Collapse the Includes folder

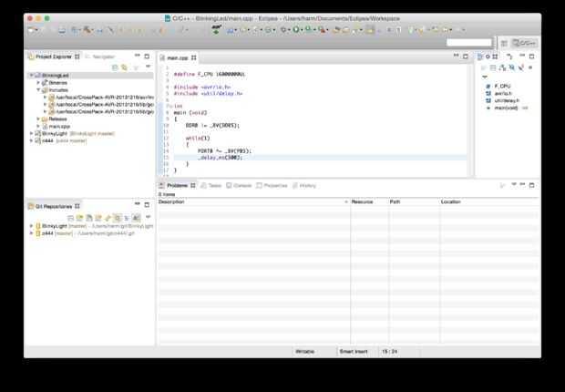click(38, 90)
